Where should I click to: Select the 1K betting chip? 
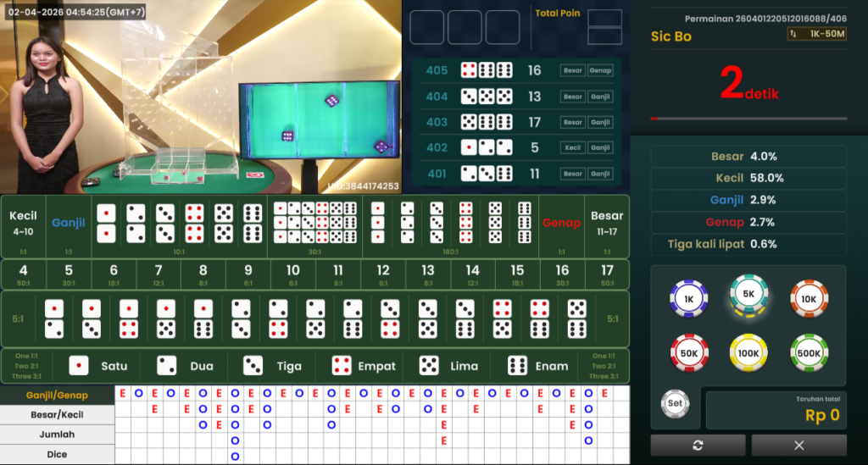point(689,298)
